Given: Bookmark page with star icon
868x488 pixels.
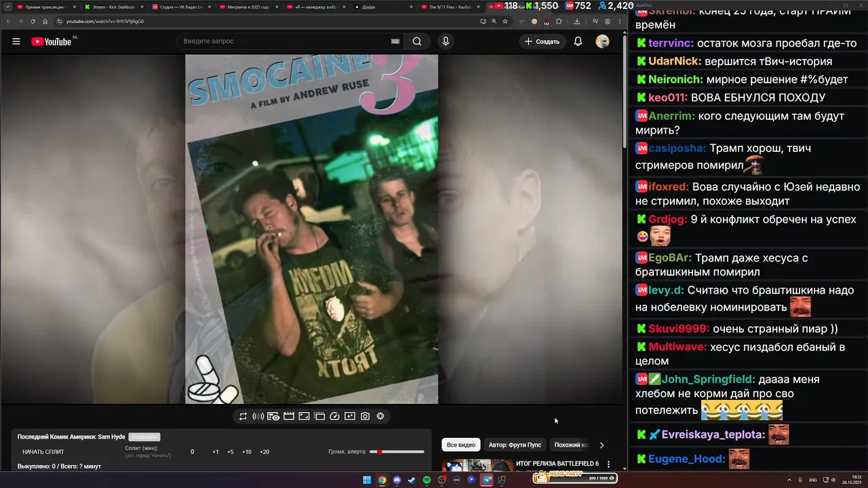Looking at the screenshot, I should pos(505,21).
